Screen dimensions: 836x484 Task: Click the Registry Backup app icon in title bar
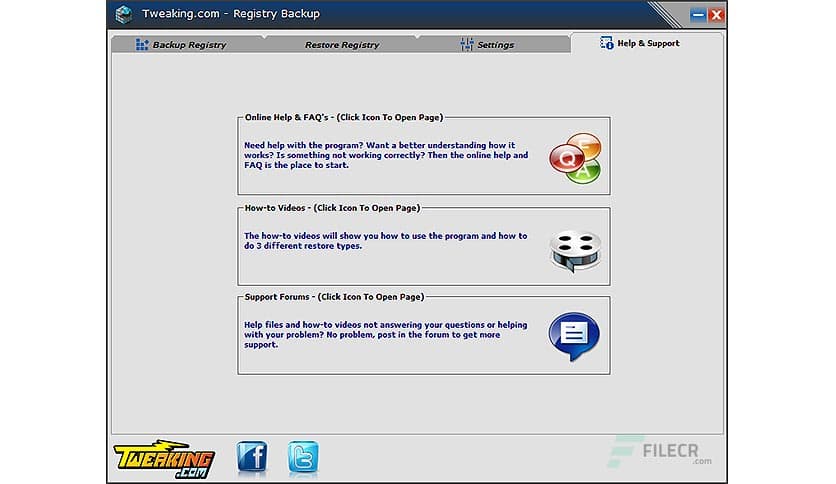point(124,14)
